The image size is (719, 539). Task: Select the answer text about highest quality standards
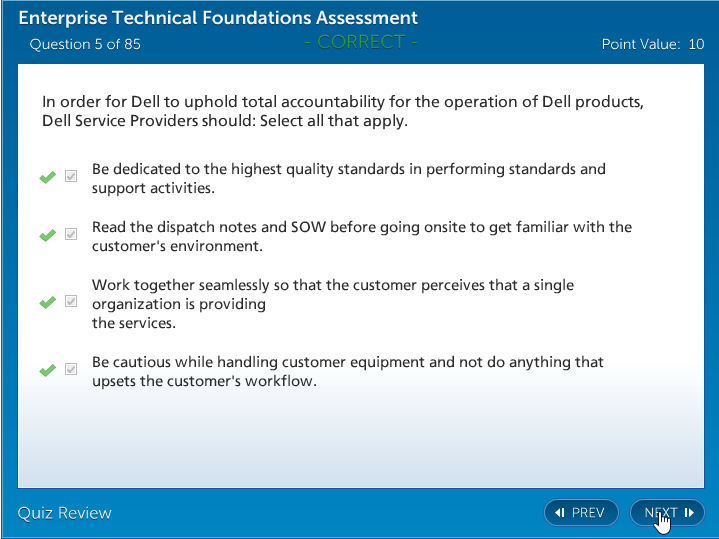(x=348, y=178)
